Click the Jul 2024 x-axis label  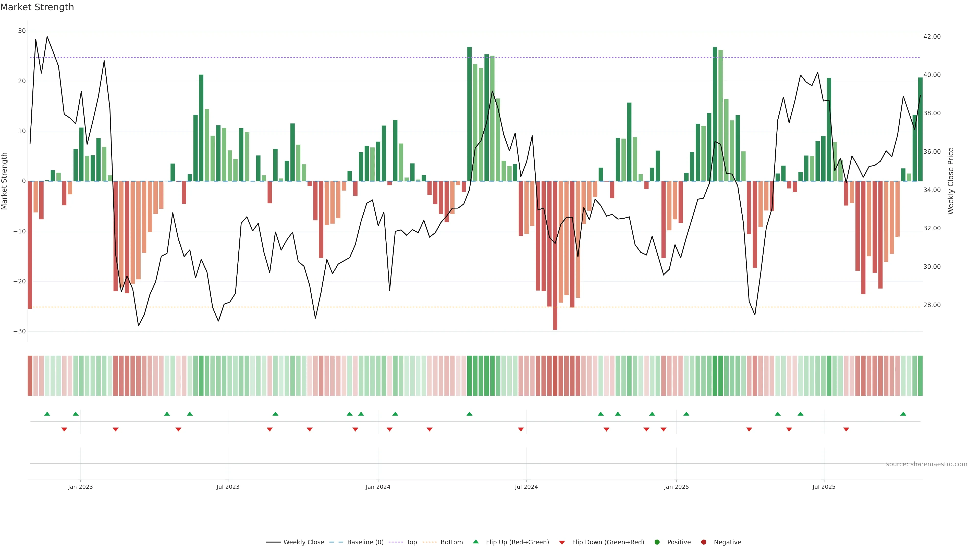(526, 487)
